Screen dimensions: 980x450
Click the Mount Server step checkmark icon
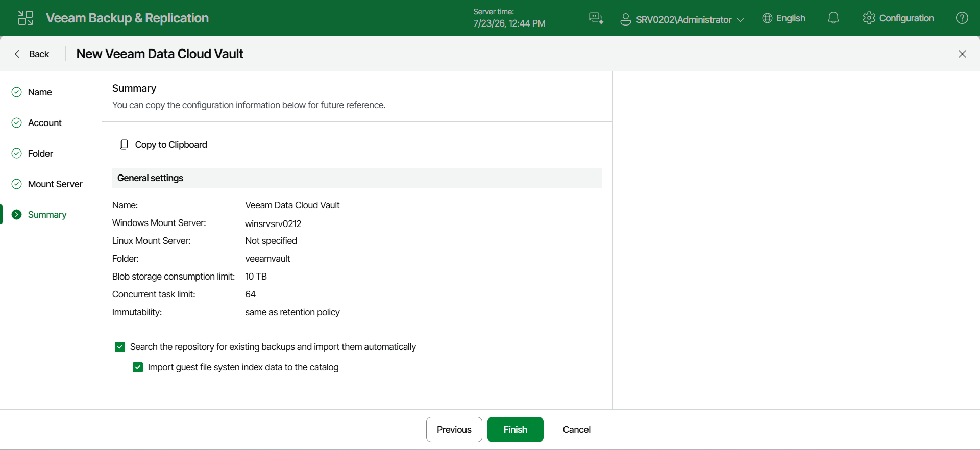tap(17, 184)
